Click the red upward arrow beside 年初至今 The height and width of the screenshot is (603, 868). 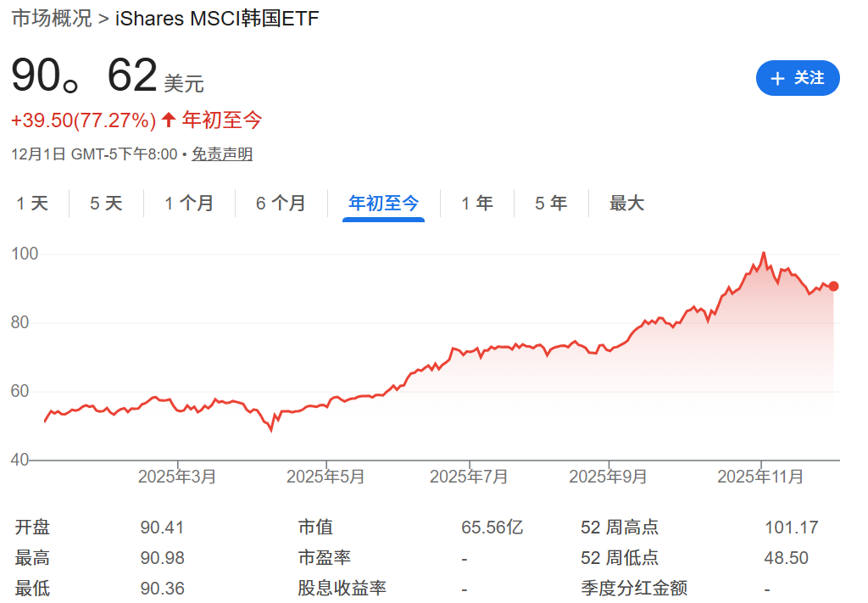(167, 120)
